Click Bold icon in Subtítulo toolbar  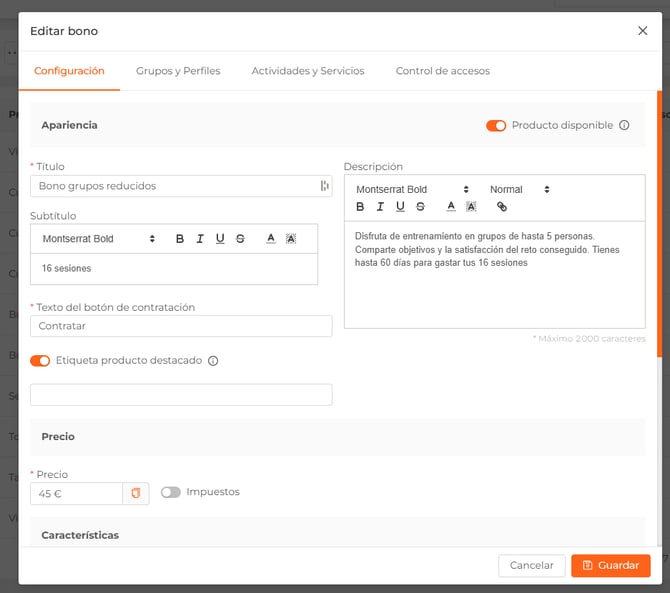point(180,239)
